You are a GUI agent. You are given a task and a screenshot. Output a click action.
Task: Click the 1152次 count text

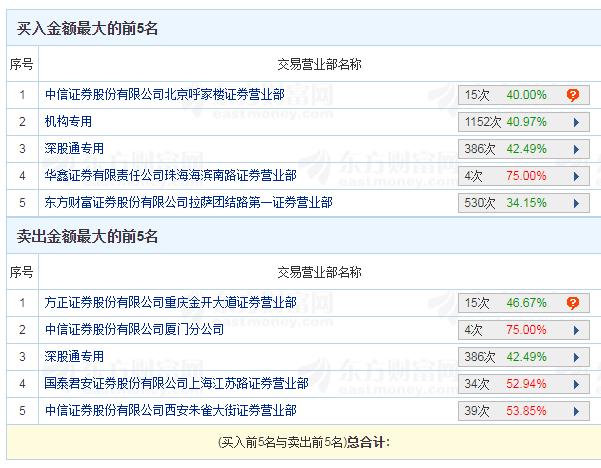point(483,122)
